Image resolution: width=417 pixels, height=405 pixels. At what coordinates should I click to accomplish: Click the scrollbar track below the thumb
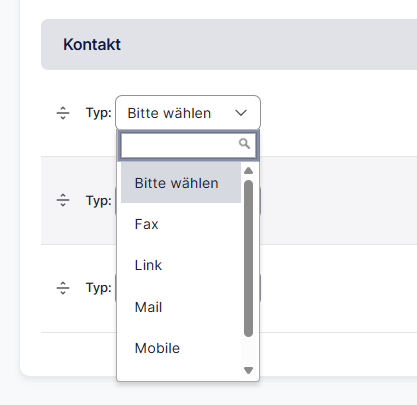(x=248, y=351)
